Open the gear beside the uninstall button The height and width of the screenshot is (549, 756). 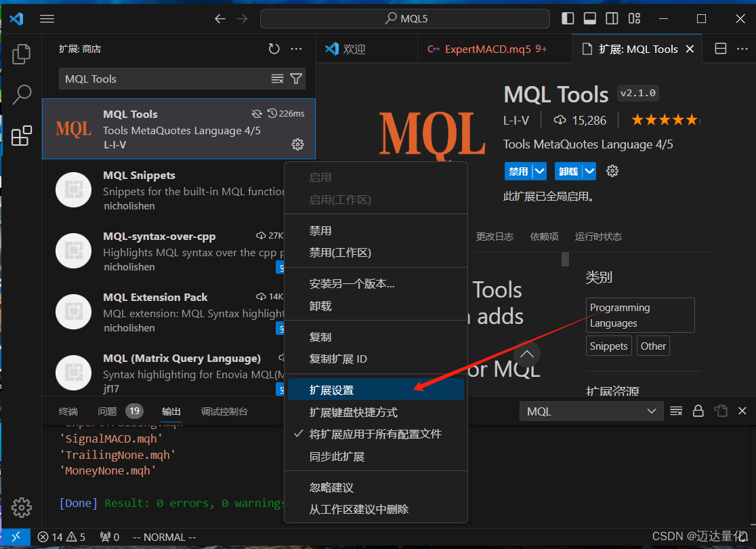(612, 171)
